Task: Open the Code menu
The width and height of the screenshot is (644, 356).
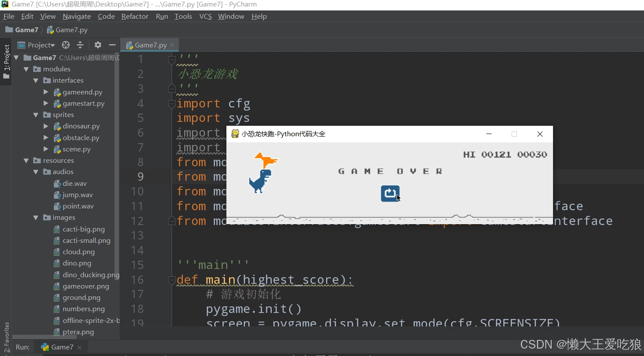Action: point(106,16)
